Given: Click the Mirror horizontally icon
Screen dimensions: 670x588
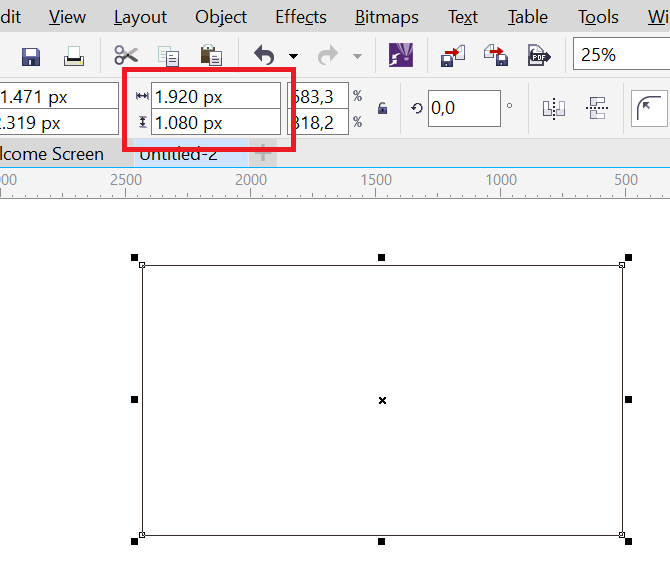Looking at the screenshot, I should [x=554, y=108].
